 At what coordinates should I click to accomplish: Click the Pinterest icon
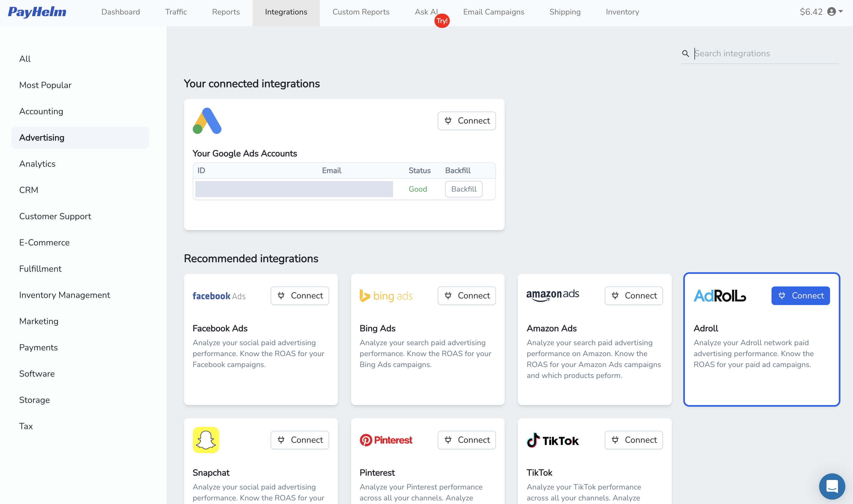click(386, 439)
